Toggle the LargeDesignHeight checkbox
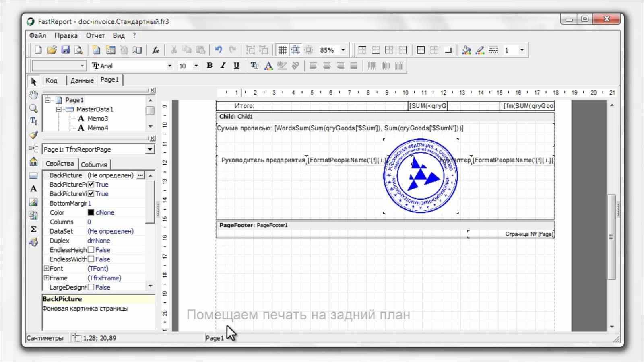Viewport: 644px width, 362px height. 91,287
